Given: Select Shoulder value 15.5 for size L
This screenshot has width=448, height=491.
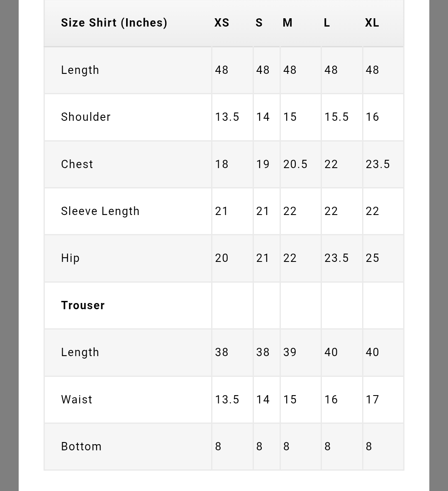Looking at the screenshot, I should (x=336, y=117).
